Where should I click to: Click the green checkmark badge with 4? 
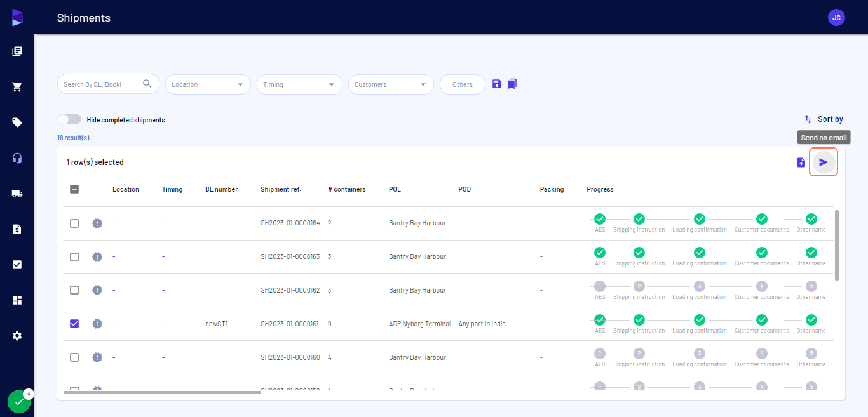pos(19,401)
